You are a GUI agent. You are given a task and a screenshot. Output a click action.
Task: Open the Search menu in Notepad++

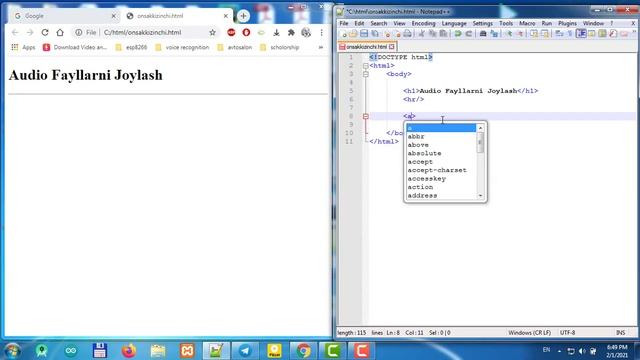tap(379, 24)
